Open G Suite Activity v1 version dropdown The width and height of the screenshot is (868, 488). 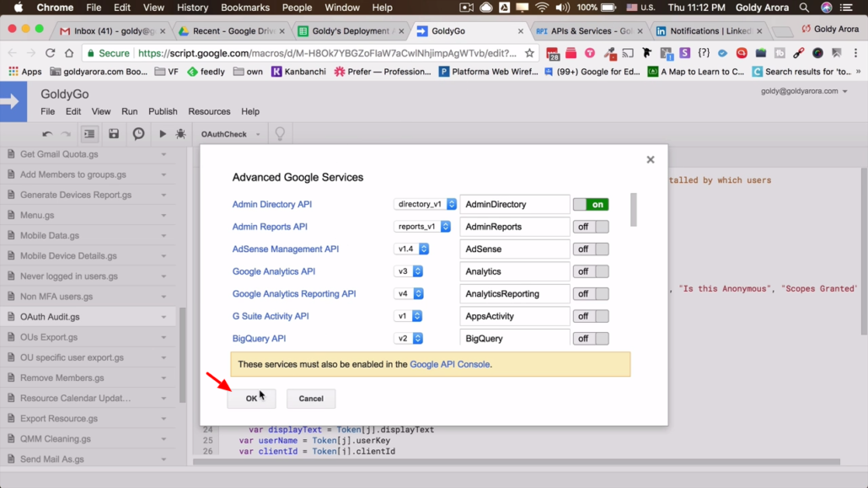(408, 316)
